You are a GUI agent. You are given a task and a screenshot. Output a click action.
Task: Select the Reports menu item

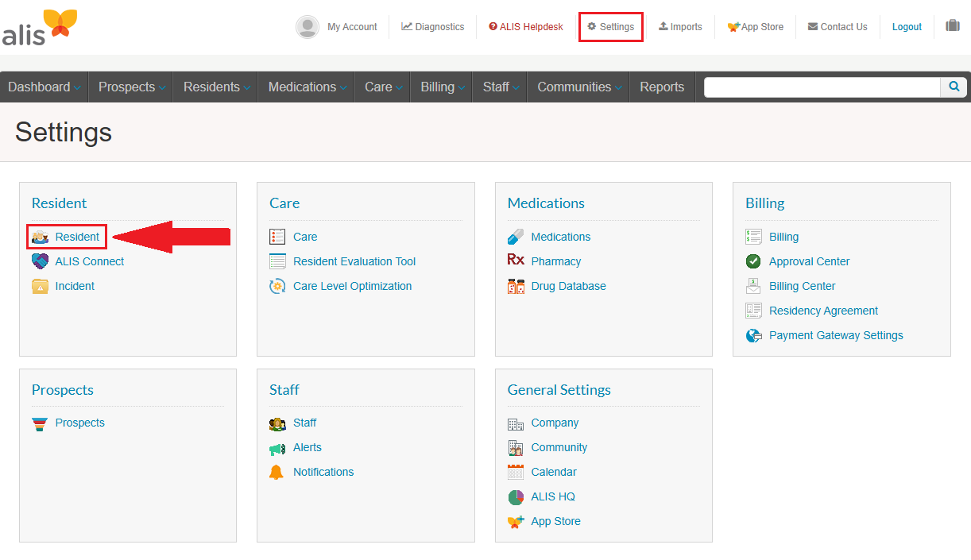662,87
